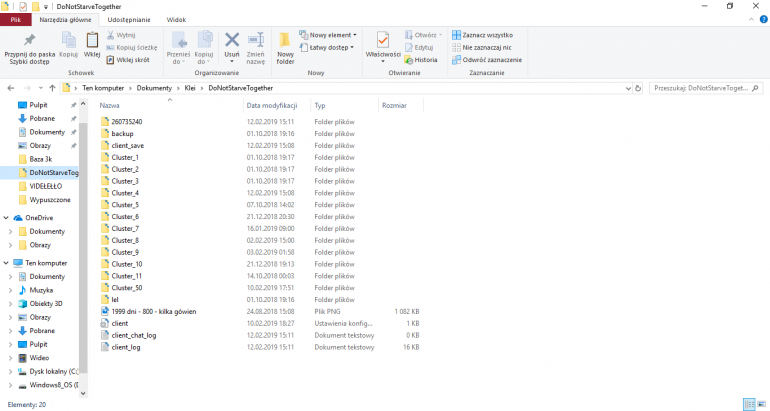Switch to the Udostępnianie tab
The width and height of the screenshot is (770, 411).
coord(129,20)
